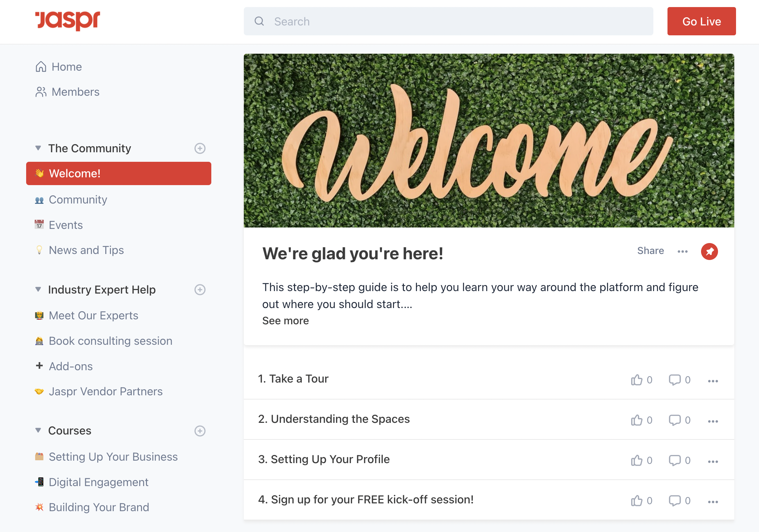Screen dimensions: 759x532
Task: Click the Search input field
Action: [x=448, y=22]
